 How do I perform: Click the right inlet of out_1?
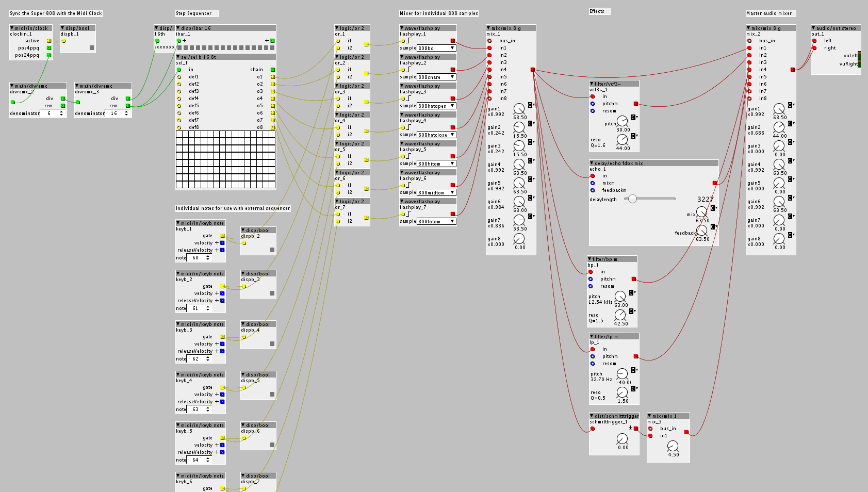pos(814,48)
